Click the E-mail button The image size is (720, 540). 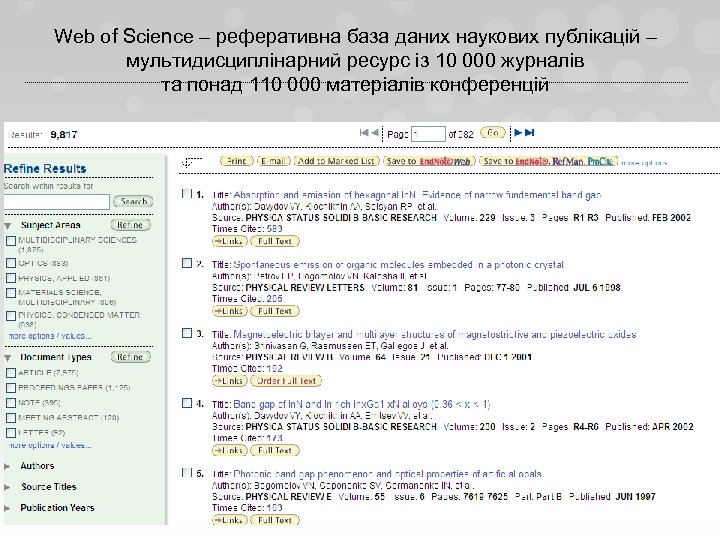pos(273,161)
